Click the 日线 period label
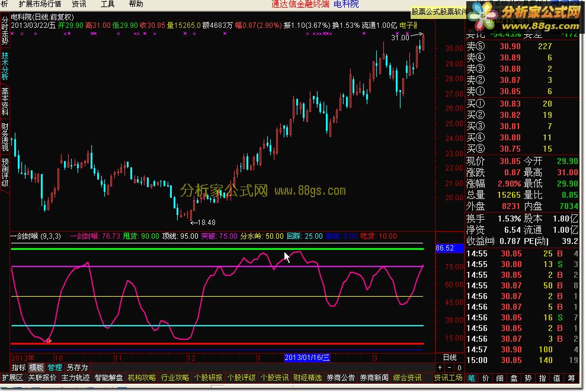 (x=450, y=358)
